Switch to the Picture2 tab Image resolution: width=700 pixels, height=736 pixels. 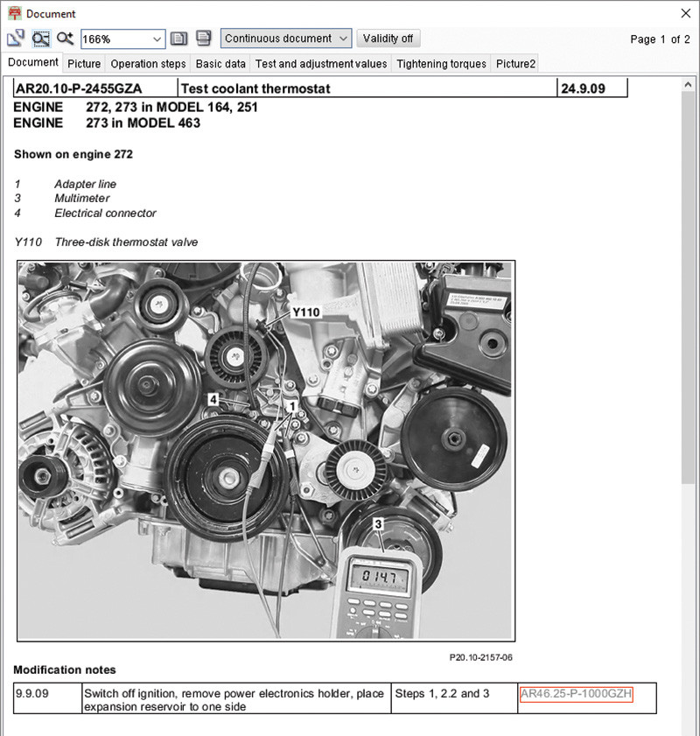coord(514,64)
